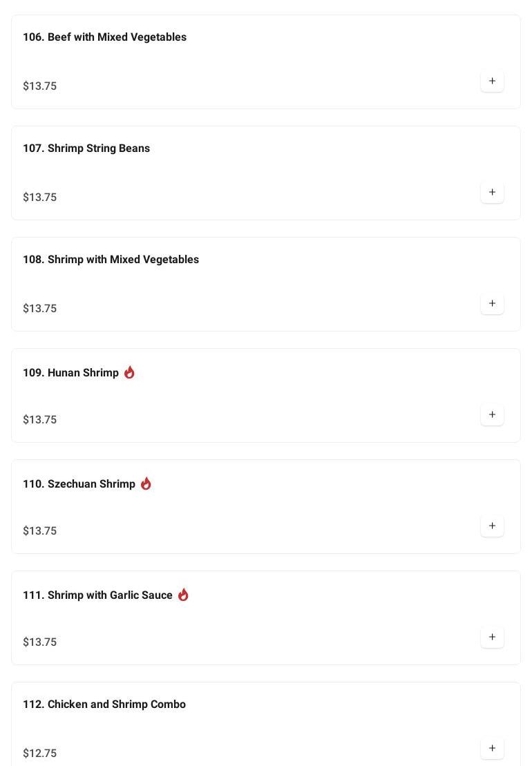Screen dimensions: 532x766
Task: Open 110. Szechuan Shrimp item title
Action: point(79,484)
